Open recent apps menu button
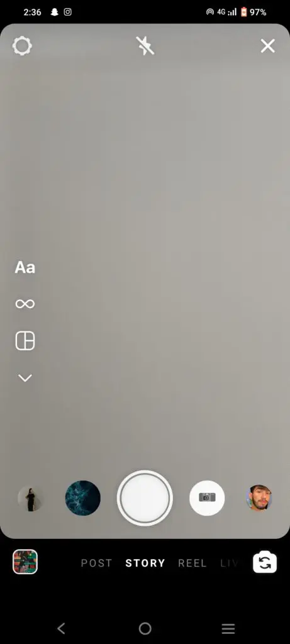290x644 pixels. tap(228, 628)
